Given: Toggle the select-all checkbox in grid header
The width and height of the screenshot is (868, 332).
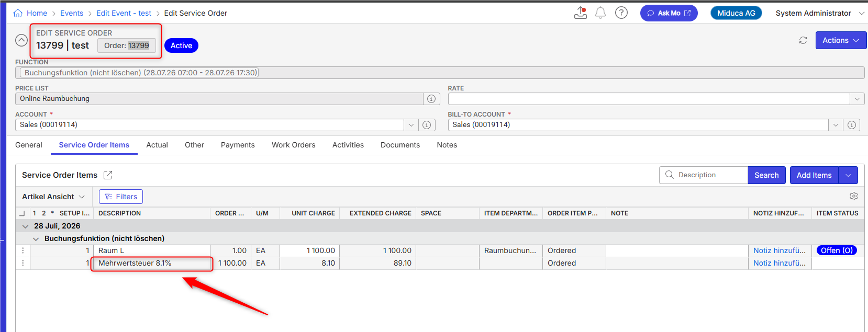Looking at the screenshot, I should [22, 213].
